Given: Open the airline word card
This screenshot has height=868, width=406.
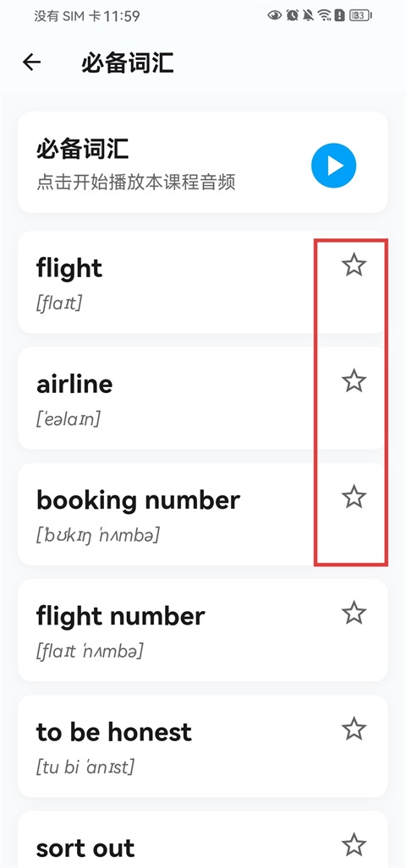Looking at the screenshot, I should click(203, 398).
